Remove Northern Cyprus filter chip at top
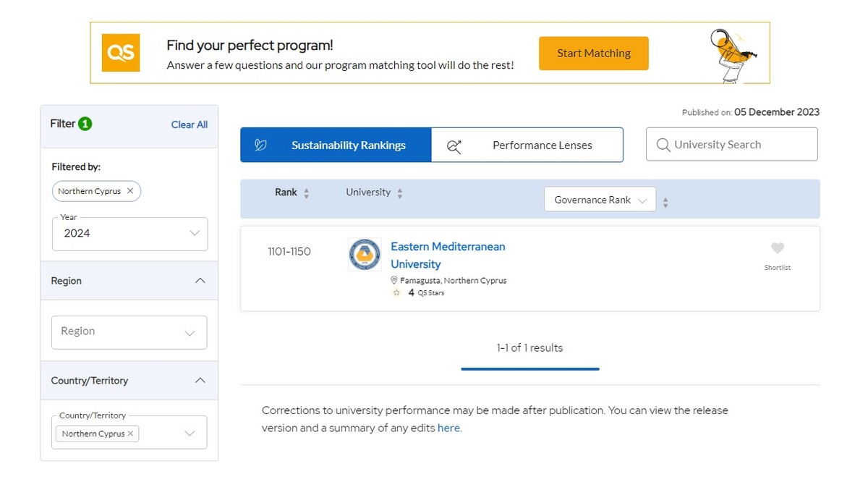Viewport: 868px width, 490px height. [130, 191]
